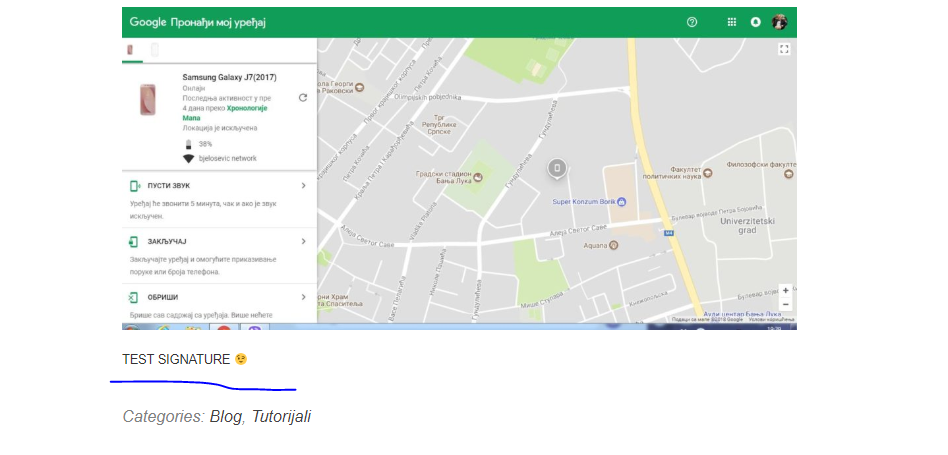Open the help question mark icon

click(692, 22)
